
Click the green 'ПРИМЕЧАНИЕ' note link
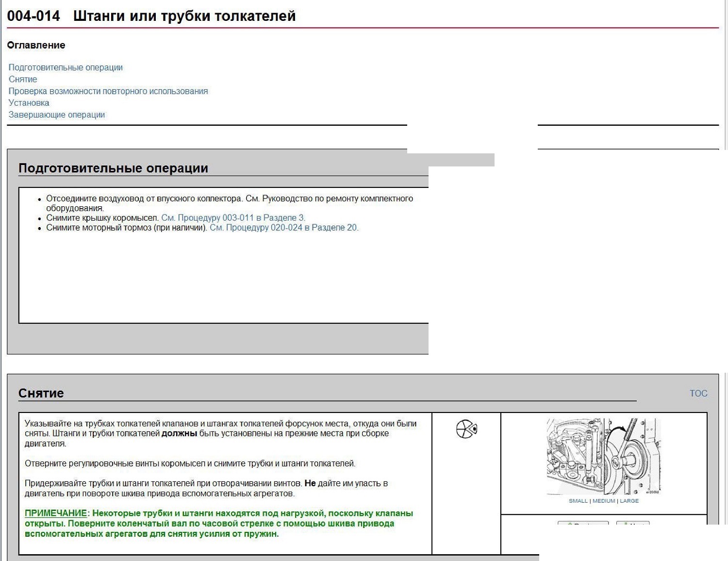click(56, 513)
